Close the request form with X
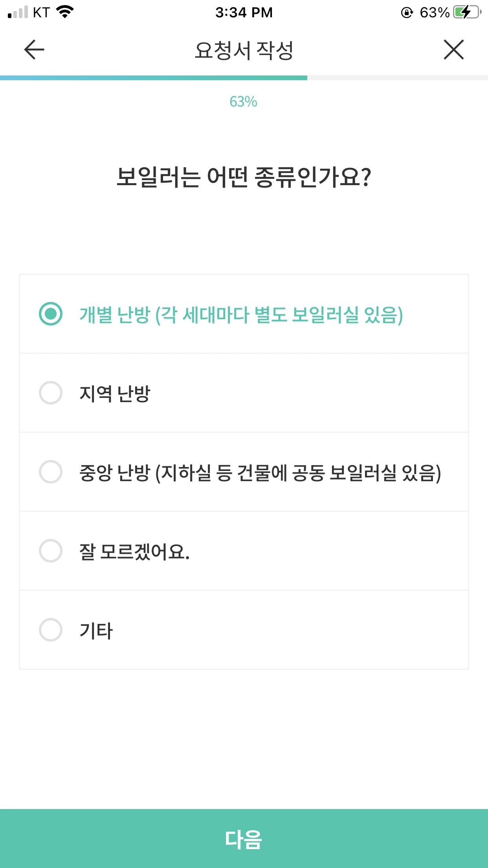 [x=454, y=50]
